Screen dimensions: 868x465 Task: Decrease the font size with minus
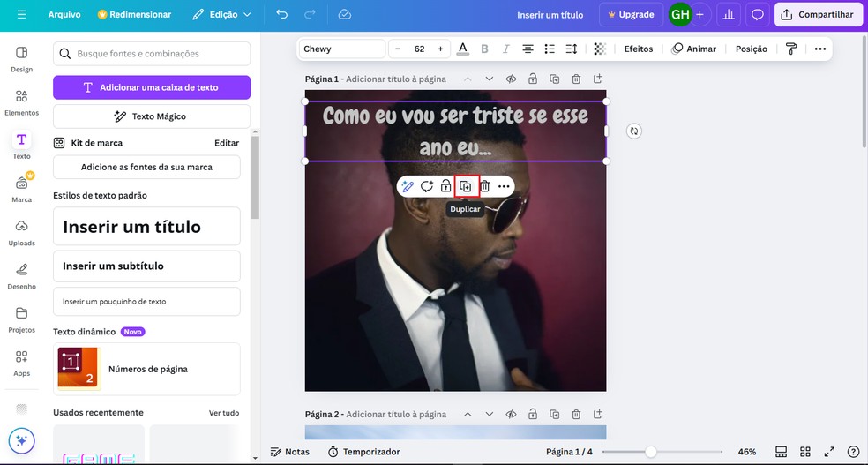398,49
